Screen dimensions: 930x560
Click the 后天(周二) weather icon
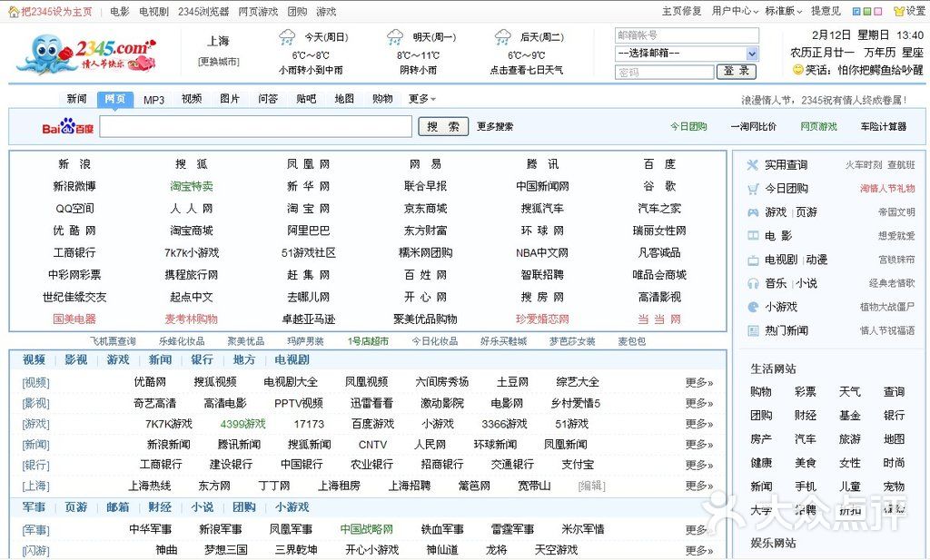503,37
